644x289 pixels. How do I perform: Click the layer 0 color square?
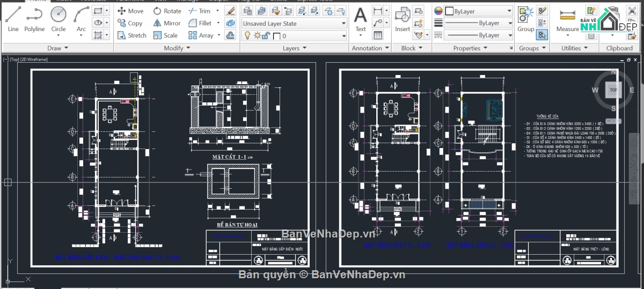(276, 36)
